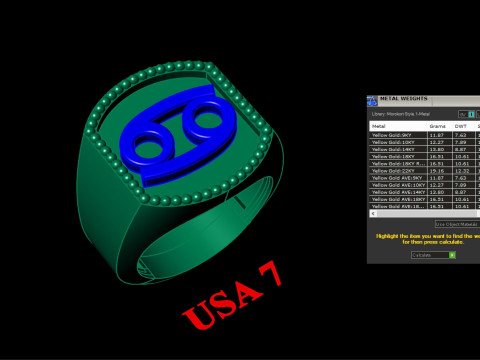Click the left arrow of horizontal scrollbar
This screenshot has width=480, height=360.
tap(373, 213)
